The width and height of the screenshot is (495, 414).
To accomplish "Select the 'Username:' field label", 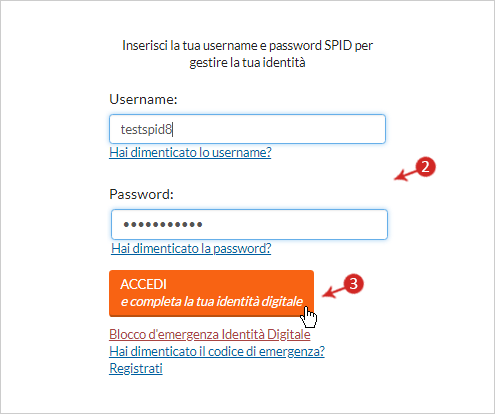I will 143,99.
